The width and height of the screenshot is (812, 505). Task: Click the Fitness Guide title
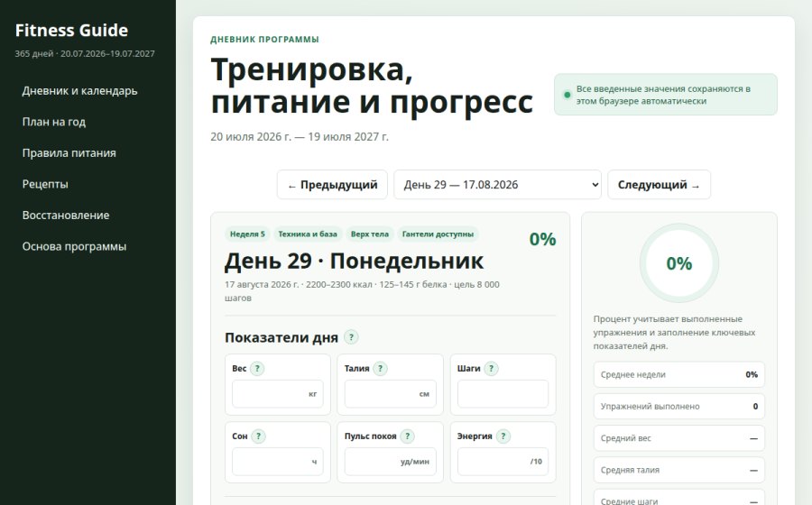click(x=71, y=31)
